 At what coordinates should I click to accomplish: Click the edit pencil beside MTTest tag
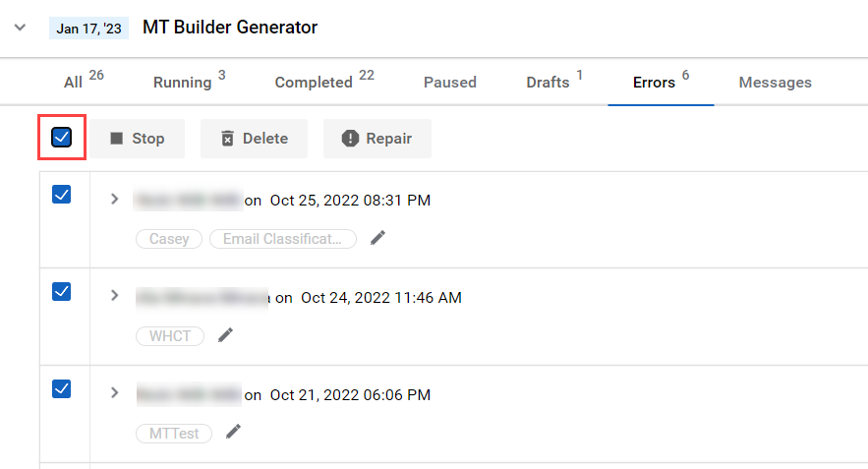(x=233, y=432)
